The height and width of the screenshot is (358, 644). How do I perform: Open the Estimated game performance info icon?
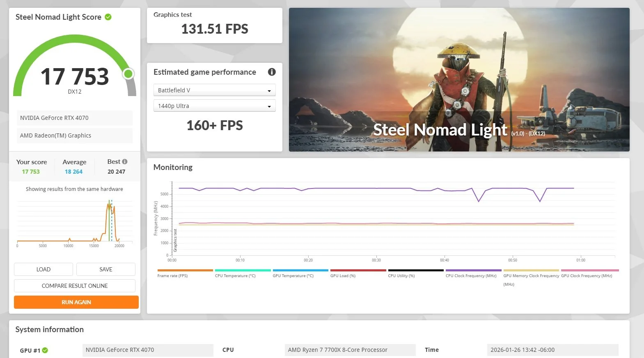272,72
